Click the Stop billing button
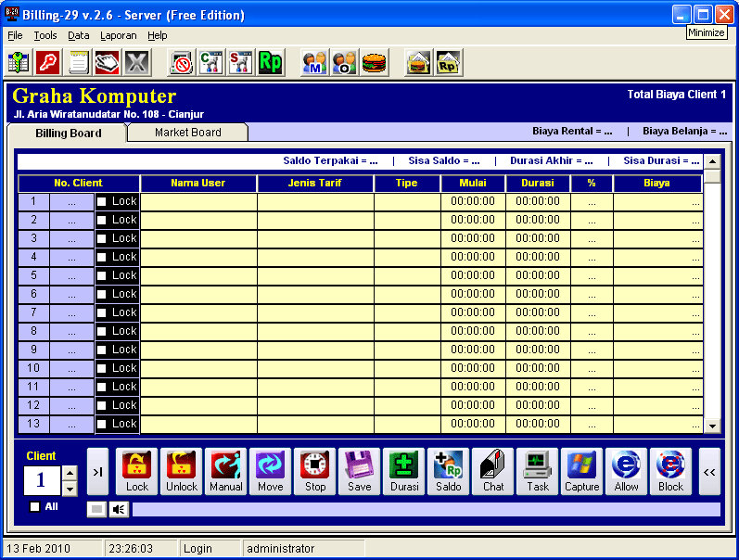The width and height of the screenshot is (739, 560). tap(315, 471)
